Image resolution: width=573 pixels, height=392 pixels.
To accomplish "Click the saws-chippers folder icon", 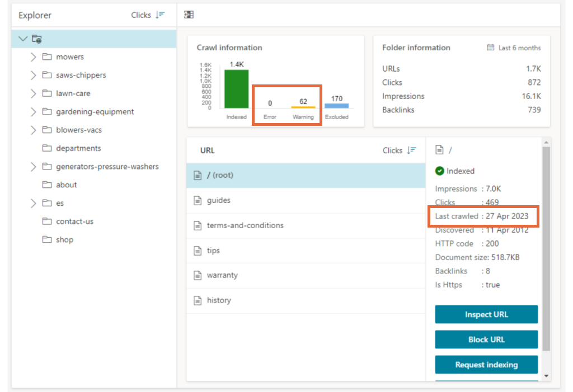I will [47, 75].
